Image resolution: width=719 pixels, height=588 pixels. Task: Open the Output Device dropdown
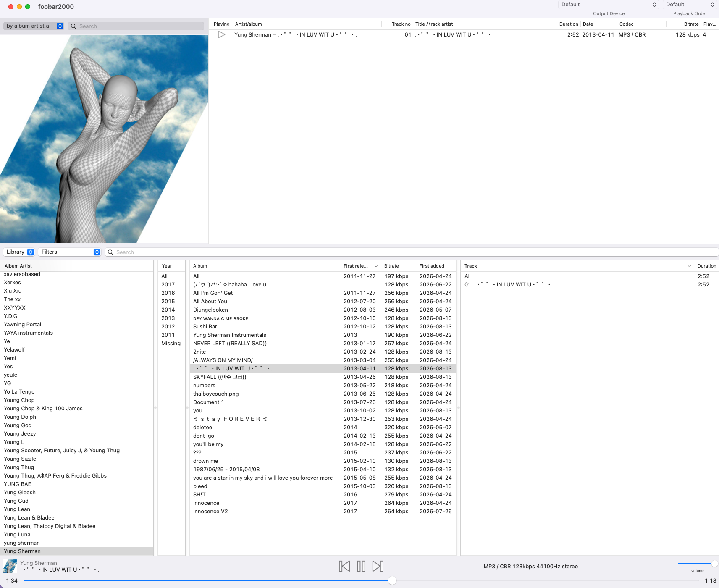(x=608, y=5)
